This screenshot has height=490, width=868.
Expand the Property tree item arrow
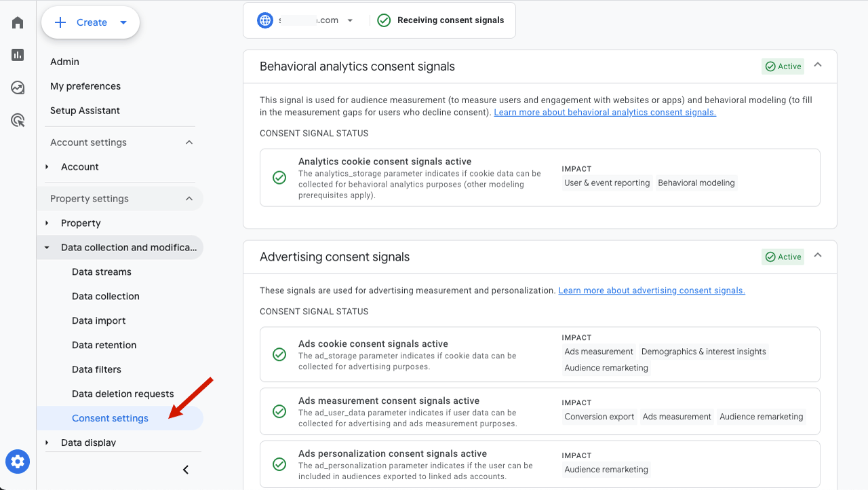47,223
